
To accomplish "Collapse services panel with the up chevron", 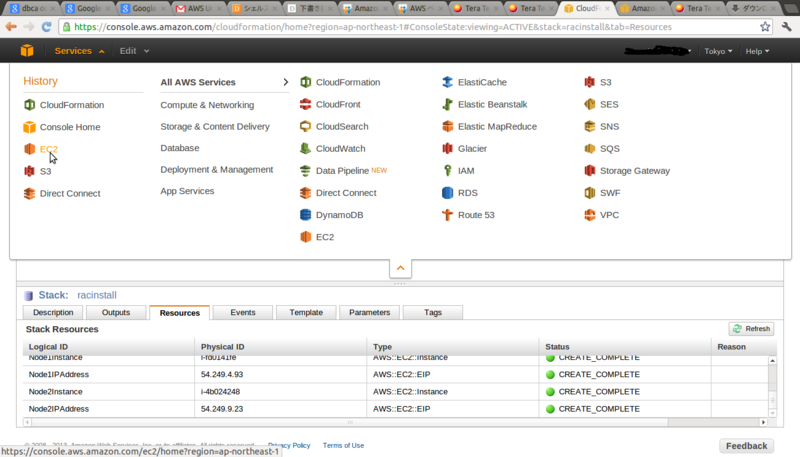I will click(401, 268).
